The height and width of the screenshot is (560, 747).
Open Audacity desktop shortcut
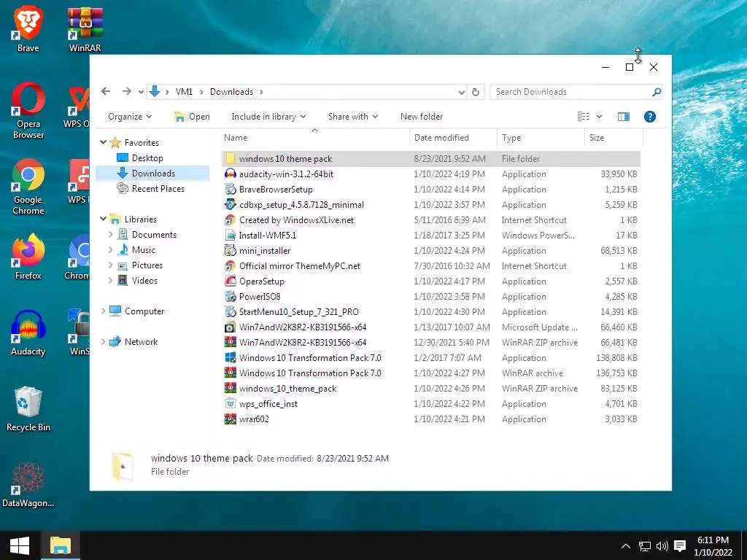tap(28, 332)
